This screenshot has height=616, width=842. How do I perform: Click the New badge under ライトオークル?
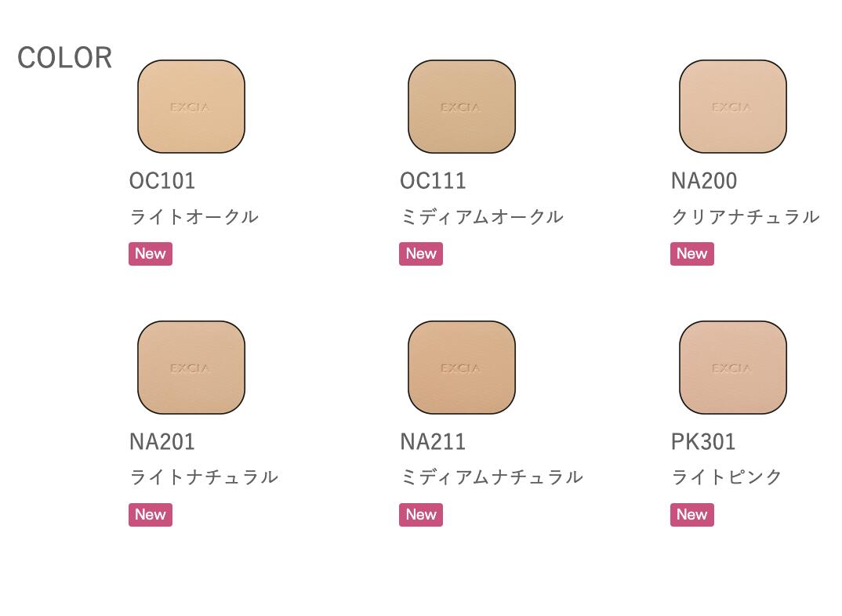coord(151,254)
